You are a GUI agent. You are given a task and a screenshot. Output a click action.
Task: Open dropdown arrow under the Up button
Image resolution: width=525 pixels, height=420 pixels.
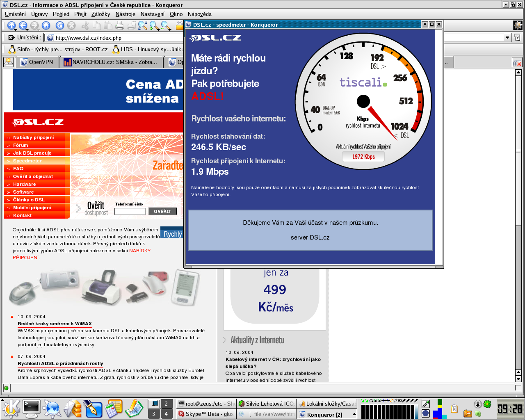click(15, 30)
